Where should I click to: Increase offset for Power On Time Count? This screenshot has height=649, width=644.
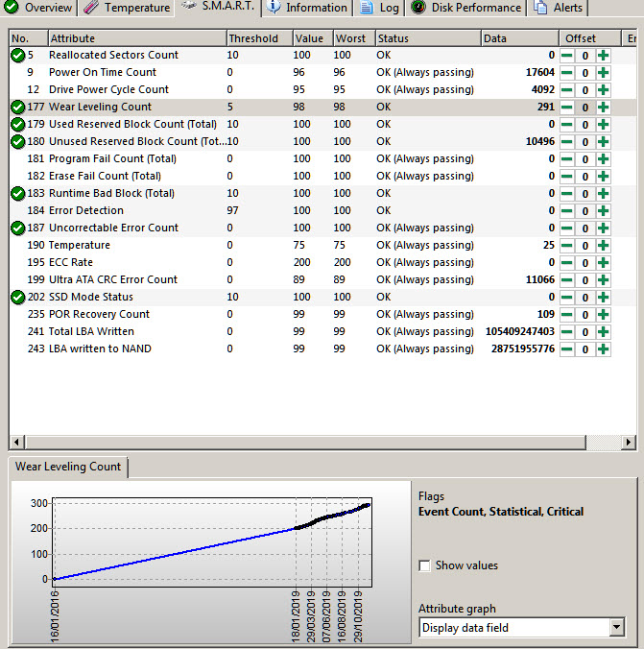(x=604, y=73)
